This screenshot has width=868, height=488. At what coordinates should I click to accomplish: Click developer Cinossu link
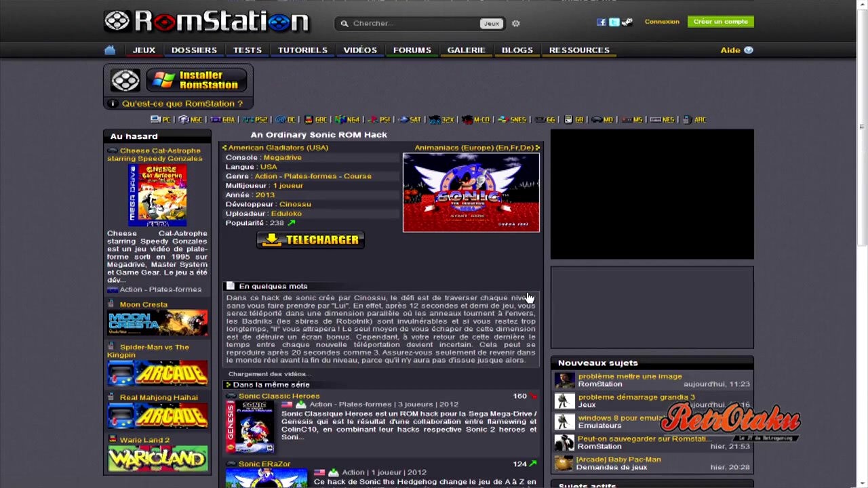(295, 204)
